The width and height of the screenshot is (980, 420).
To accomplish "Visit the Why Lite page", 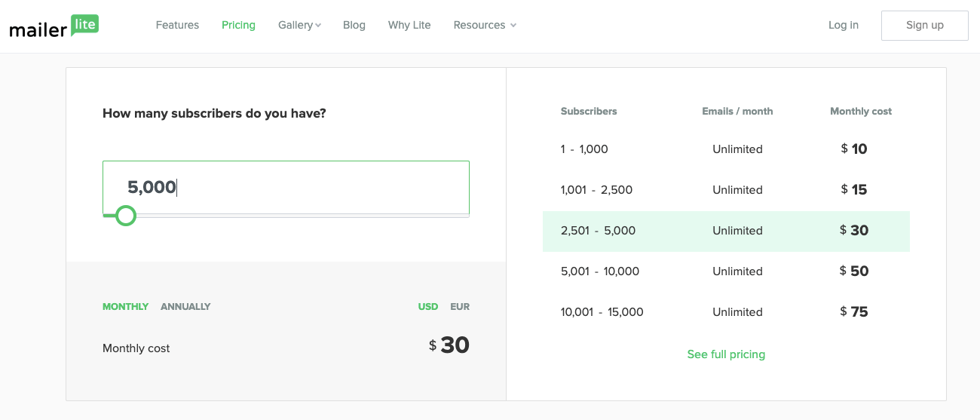I will (409, 25).
